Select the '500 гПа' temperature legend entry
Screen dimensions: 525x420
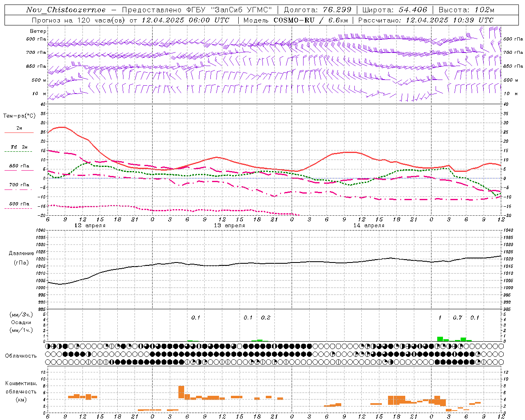(19, 204)
